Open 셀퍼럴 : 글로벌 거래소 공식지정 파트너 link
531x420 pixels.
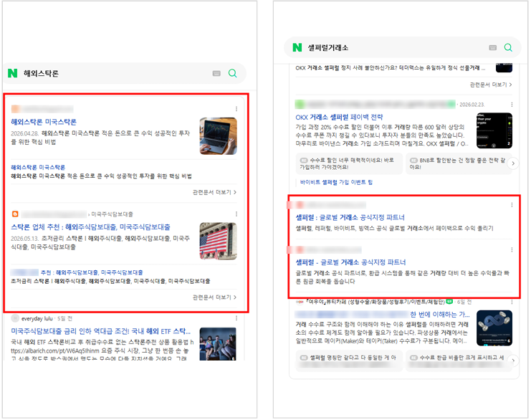click(x=350, y=217)
